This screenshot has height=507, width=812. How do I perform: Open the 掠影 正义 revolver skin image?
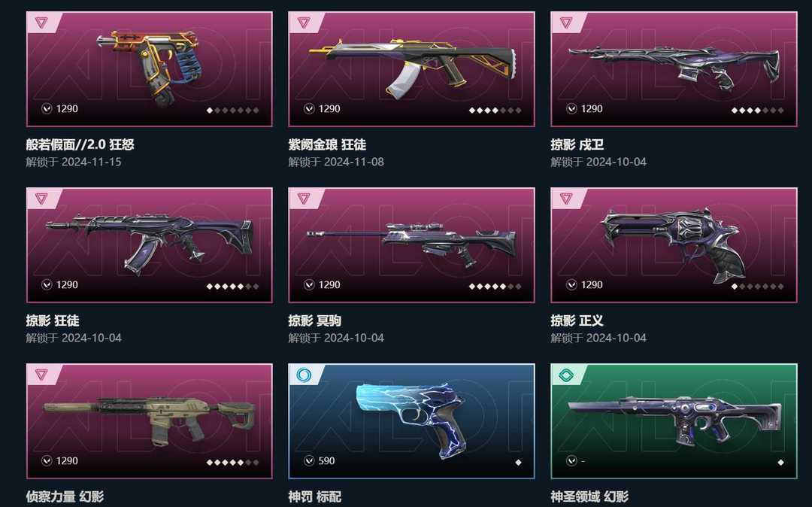(x=672, y=244)
